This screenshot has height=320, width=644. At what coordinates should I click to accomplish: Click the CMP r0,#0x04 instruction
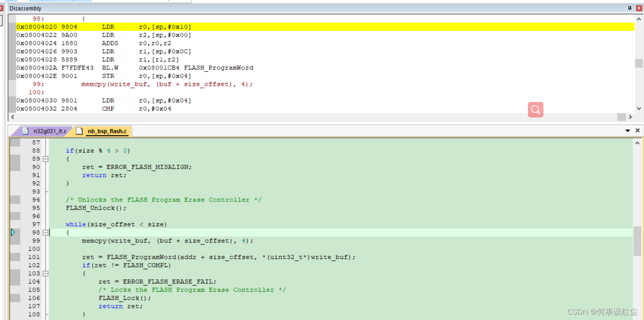pos(94,109)
